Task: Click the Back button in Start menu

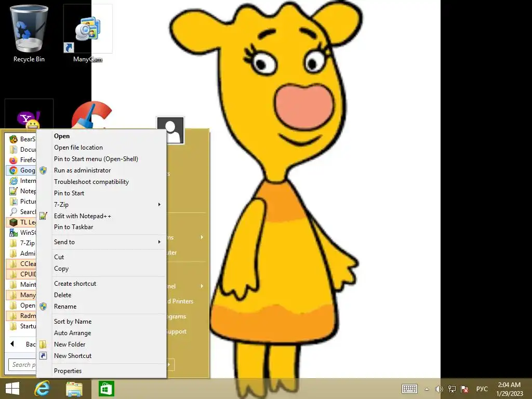Action: (21, 344)
